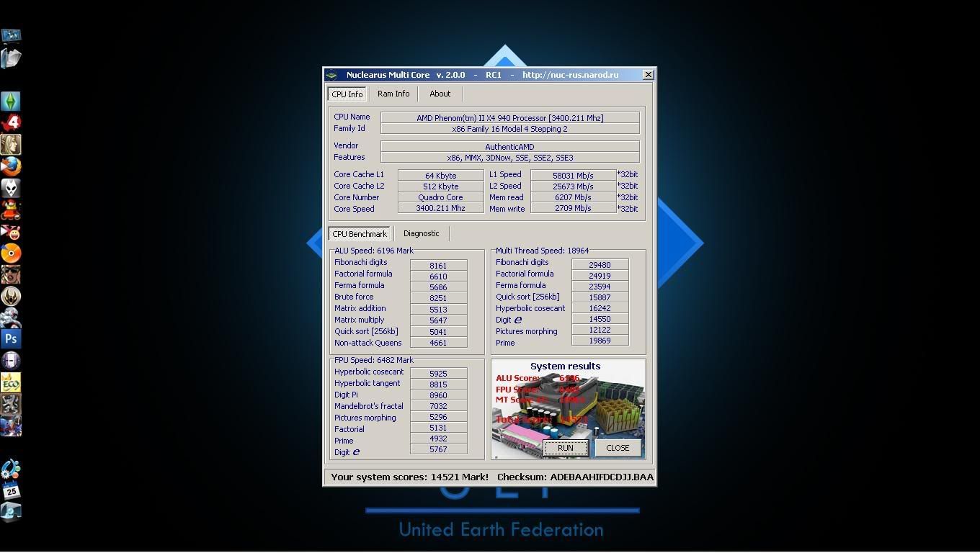The width and height of the screenshot is (980, 553).
Task: Switch to the Diagnostic tab
Action: (x=422, y=233)
